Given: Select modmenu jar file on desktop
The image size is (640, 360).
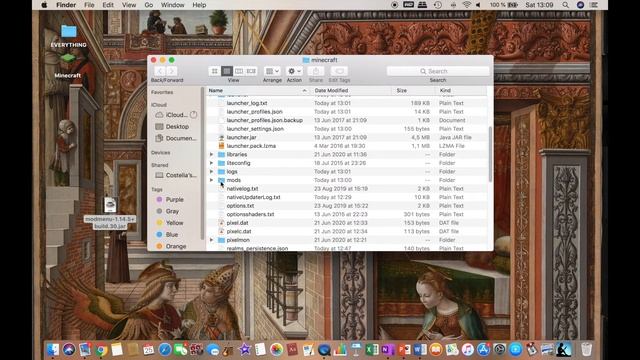Looking at the screenshot, I should [110, 212].
